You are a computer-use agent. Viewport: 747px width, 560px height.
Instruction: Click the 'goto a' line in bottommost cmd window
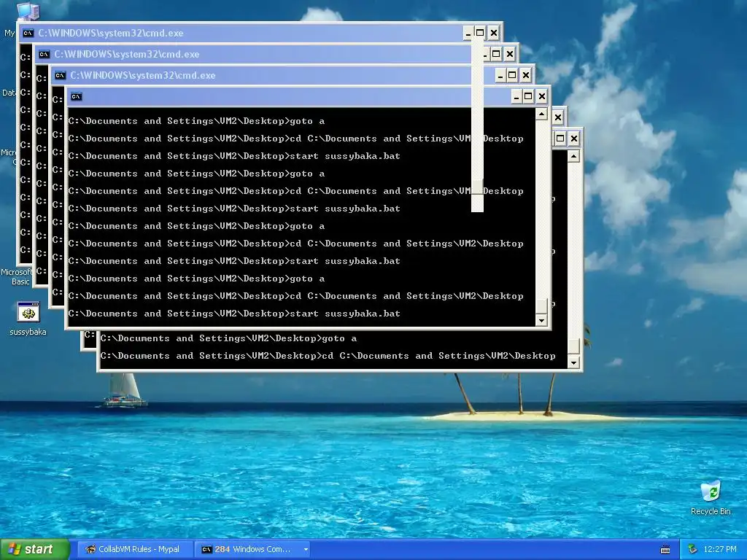pos(228,338)
